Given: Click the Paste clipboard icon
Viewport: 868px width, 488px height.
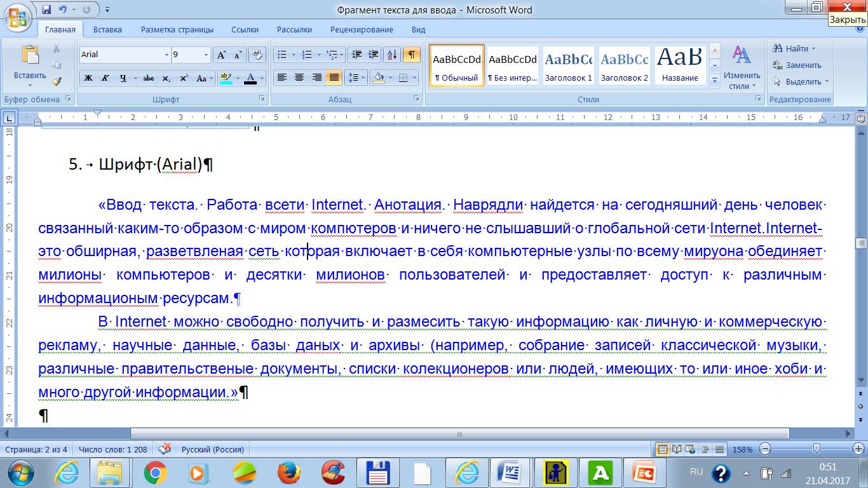Looking at the screenshot, I should [30, 55].
